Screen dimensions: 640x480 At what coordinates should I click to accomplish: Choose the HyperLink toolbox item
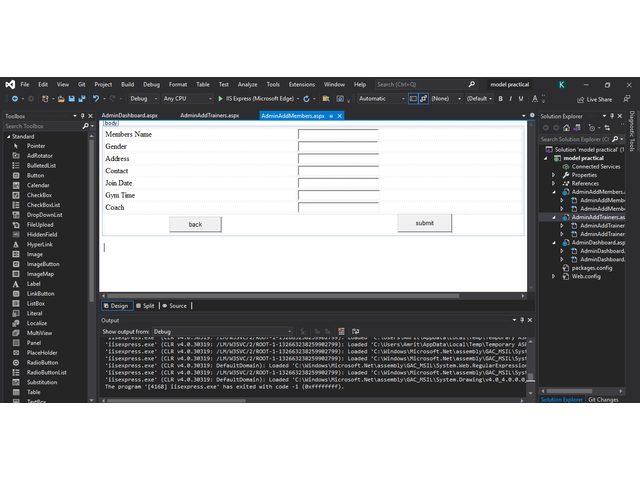point(41,244)
